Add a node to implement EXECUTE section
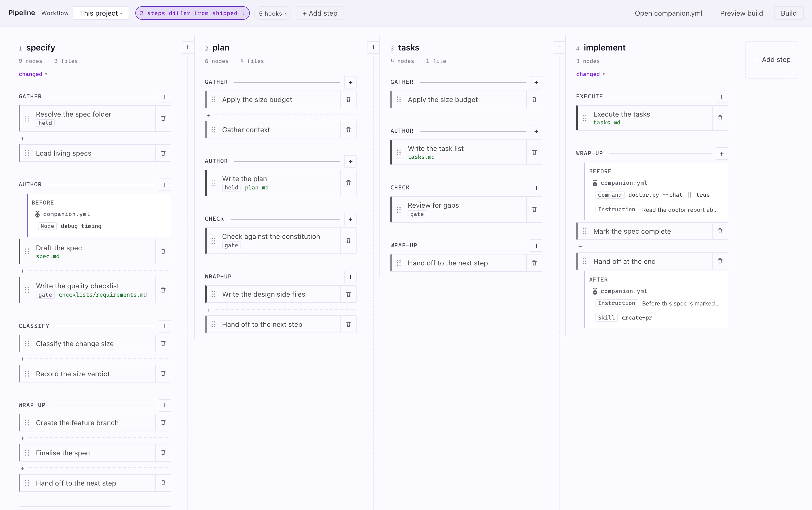Screen dimensions: 812x510 (x=722, y=97)
